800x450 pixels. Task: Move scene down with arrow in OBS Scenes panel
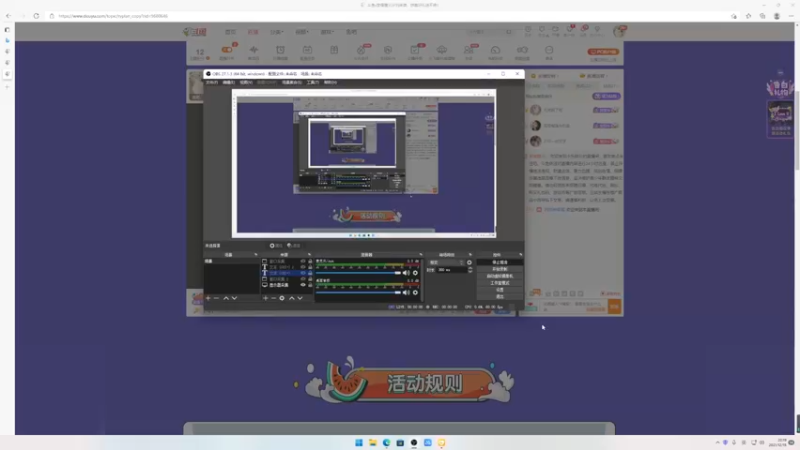(234, 298)
